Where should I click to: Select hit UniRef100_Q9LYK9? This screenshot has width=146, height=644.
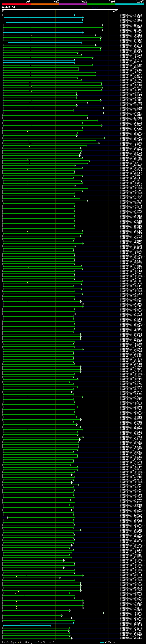[131, 140]
